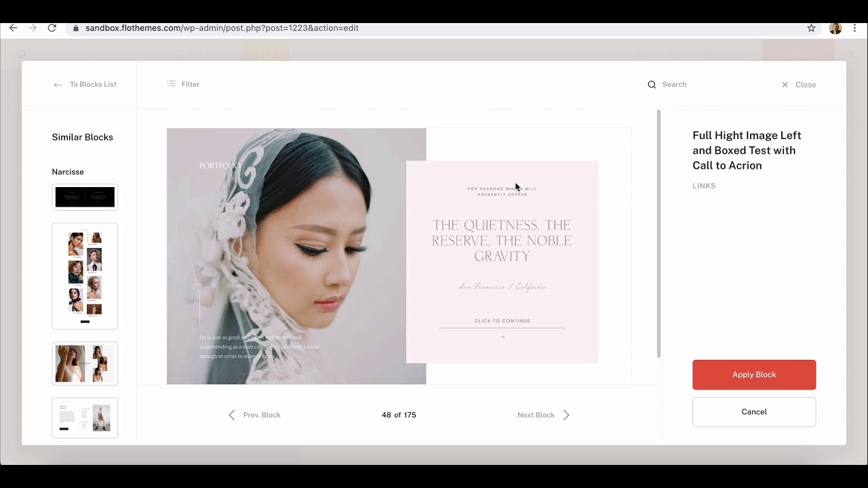Select the dark Narcisse block thumbnail
Image resolution: width=868 pixels, height=488 pixels.
click(x=85, y=197)
